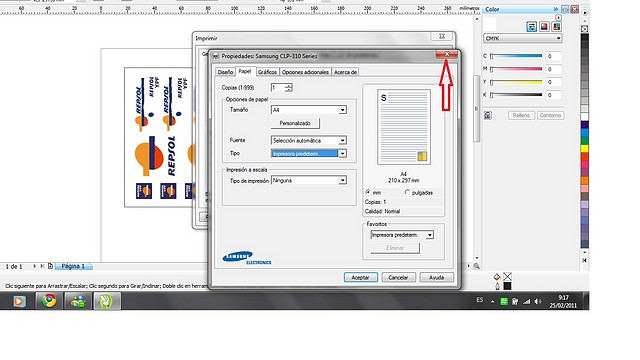Click the Eliminar button under Favoritos

coord(395,248)
